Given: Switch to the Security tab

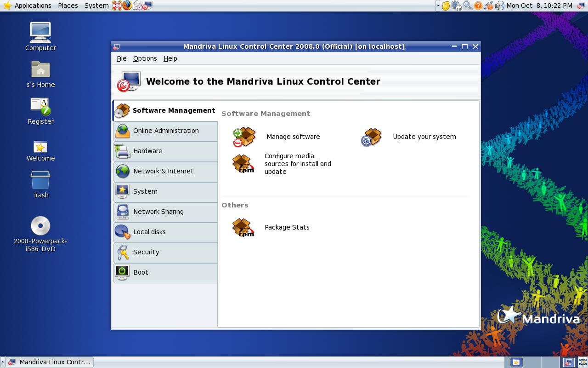Looking at the screenshot, I should click(x=165, y=253).
